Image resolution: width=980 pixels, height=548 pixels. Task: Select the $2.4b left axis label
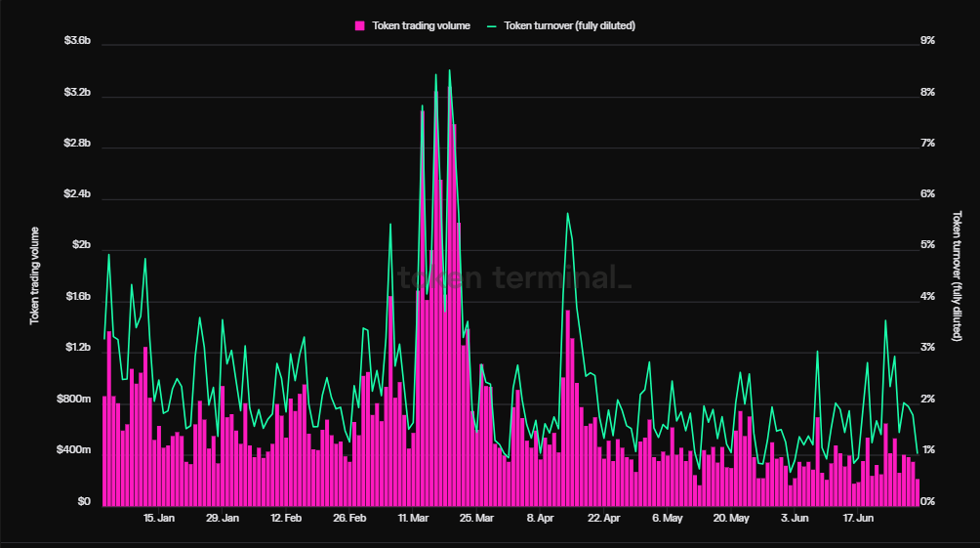coord(77,194)
